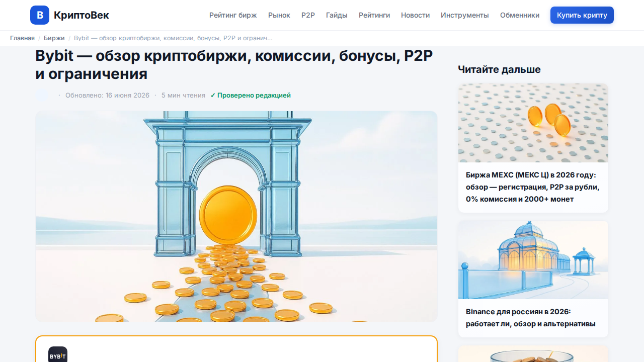Click the Bybit article headline

[x=234, y=65]
